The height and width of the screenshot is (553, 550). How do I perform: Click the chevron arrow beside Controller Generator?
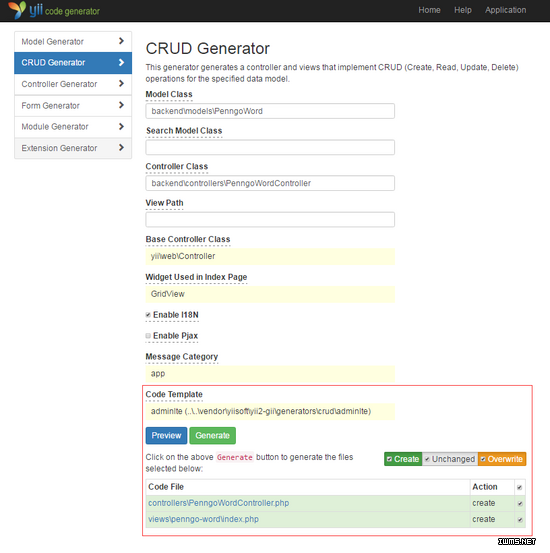121,84
